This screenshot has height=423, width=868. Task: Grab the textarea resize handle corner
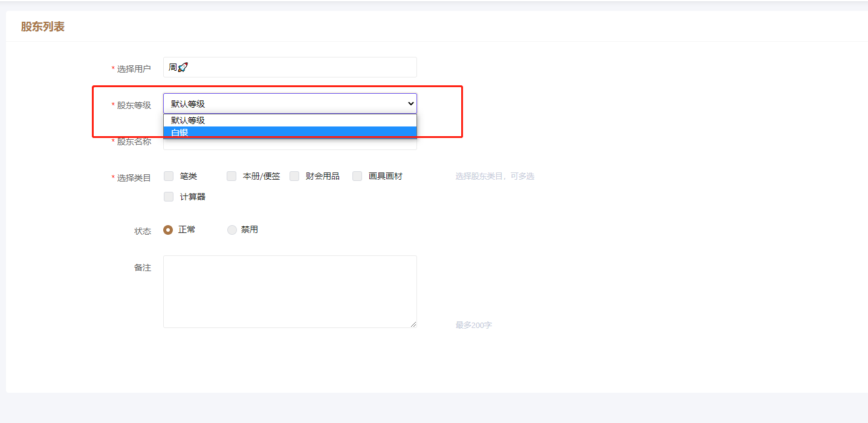[x=413, y=324]
